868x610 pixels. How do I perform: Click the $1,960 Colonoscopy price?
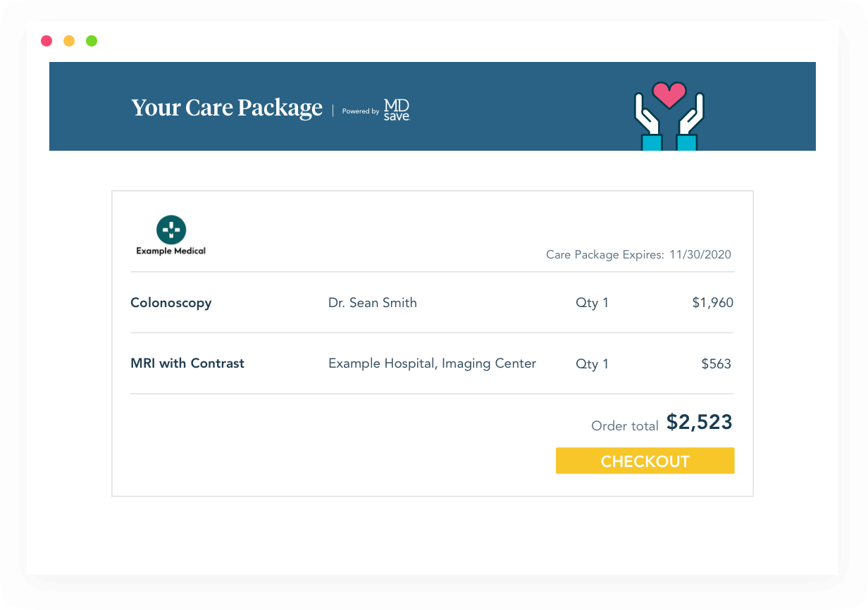713,302
